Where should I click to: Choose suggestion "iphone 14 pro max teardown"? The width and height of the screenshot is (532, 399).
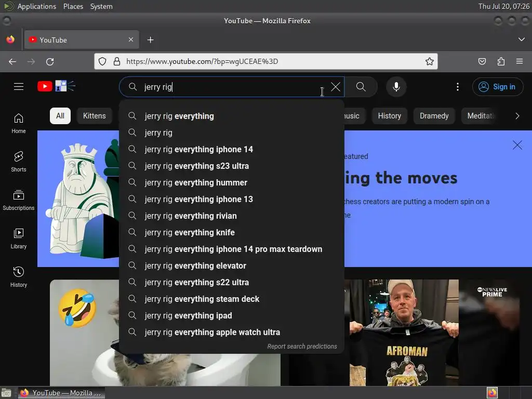pyautogui.click(x=231, y=249)
